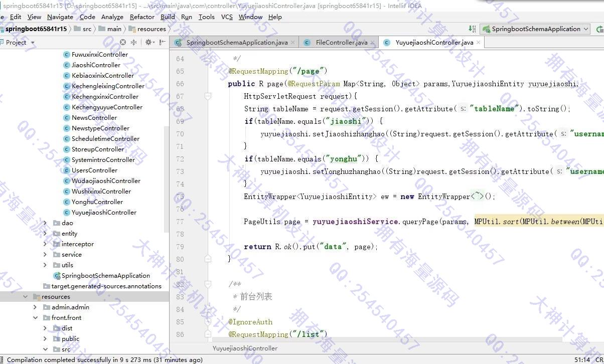Hide the Project tool window
604x364 pixels.
162,42
